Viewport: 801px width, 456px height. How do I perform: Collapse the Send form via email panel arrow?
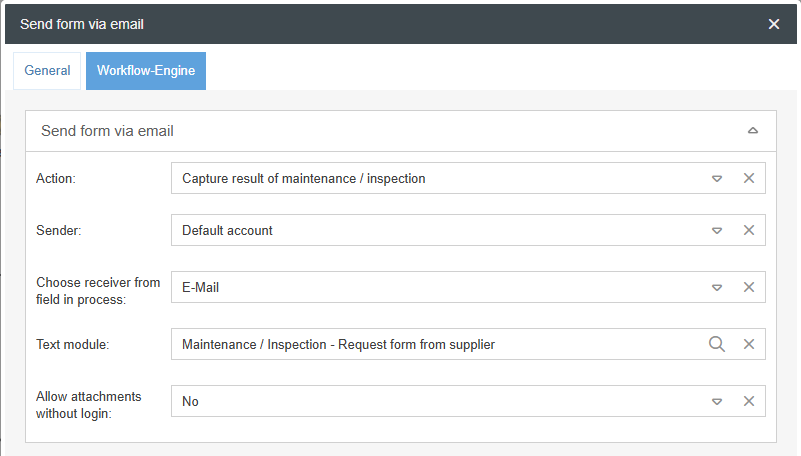pyautogui.click(x=753, y=131)
